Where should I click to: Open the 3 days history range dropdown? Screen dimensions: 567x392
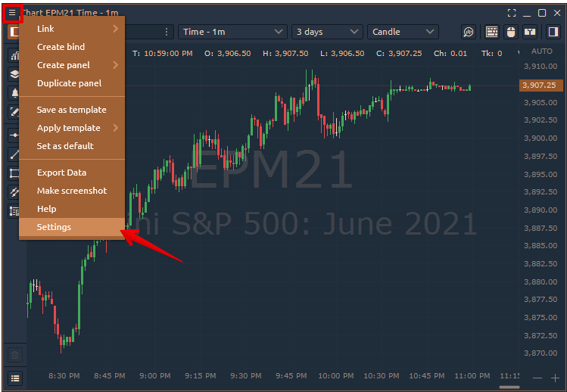coord(327,32)
